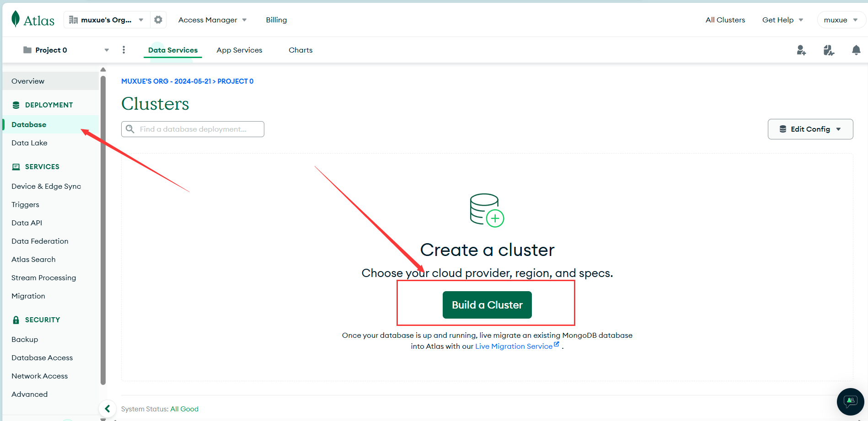Select Overview in sidebar
The height and width of the screenshot is (421, 868).
(50, 81)
